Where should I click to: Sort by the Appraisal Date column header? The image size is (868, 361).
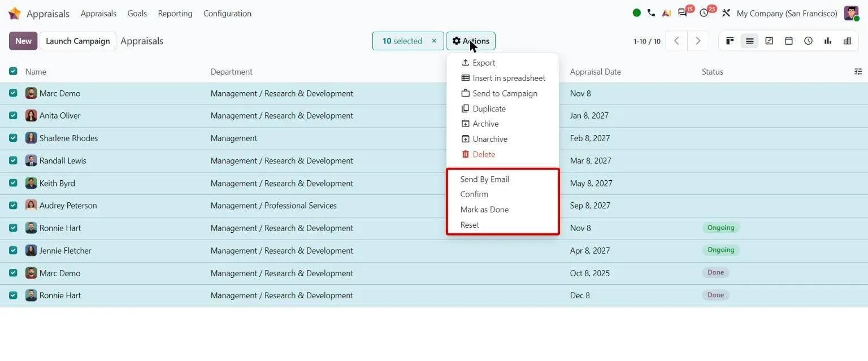596,72
